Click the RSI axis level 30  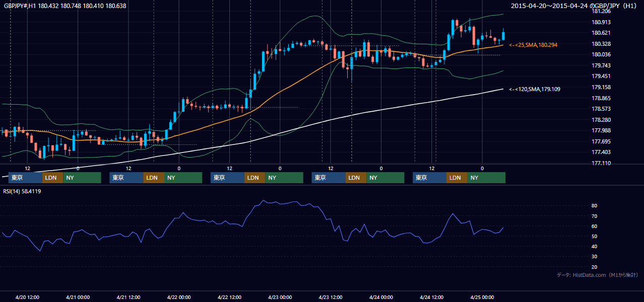[x=595, y=257]
